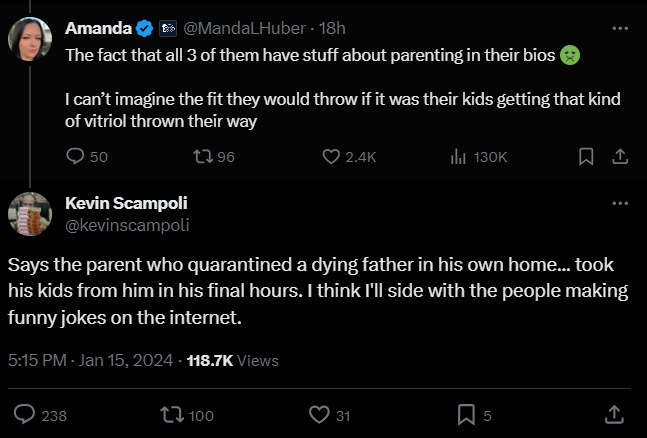The image size is (647, 438).
Task: Open the Kevin Scampoli display name link
Action: click(x=126, y=203)
